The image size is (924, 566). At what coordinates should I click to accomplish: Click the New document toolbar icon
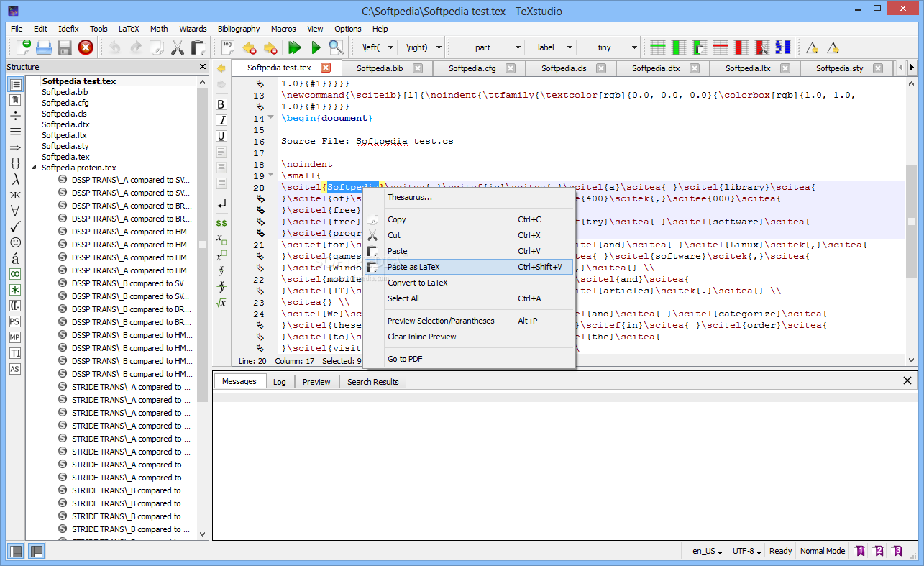point(23,47)
